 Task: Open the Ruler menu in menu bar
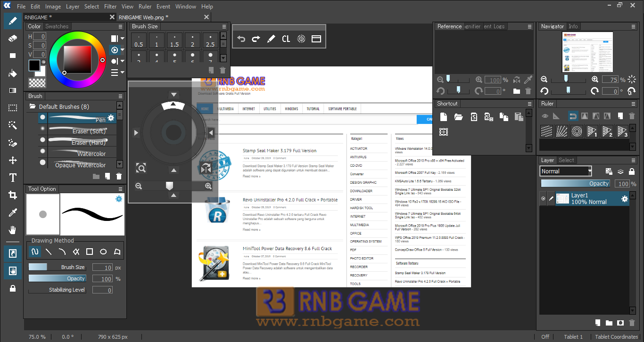coord(145,7)
